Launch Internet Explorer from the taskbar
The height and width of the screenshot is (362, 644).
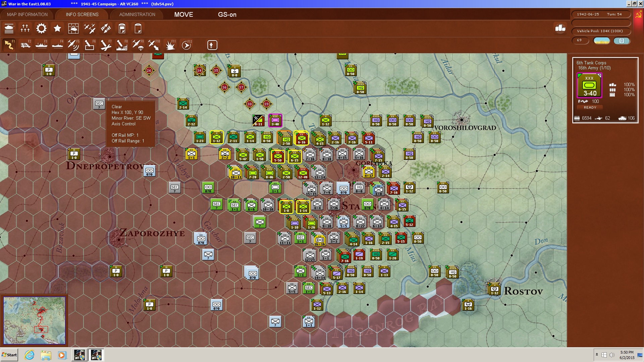point(30,355)
